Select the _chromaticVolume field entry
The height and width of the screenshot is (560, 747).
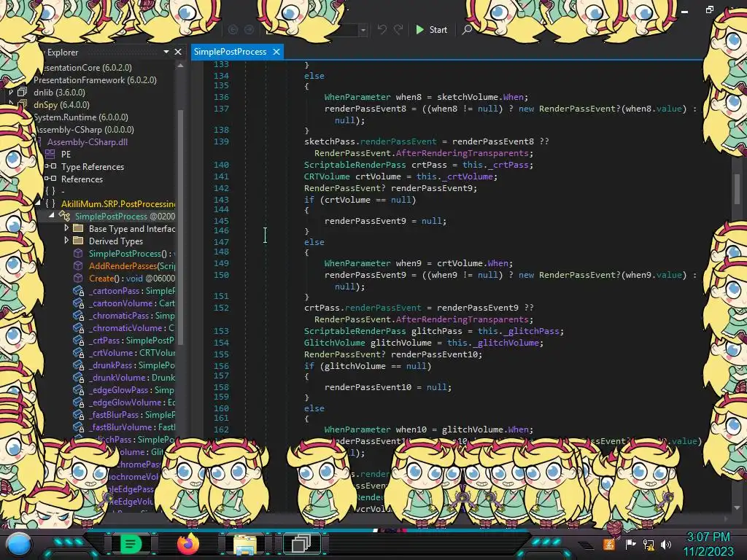131,327
